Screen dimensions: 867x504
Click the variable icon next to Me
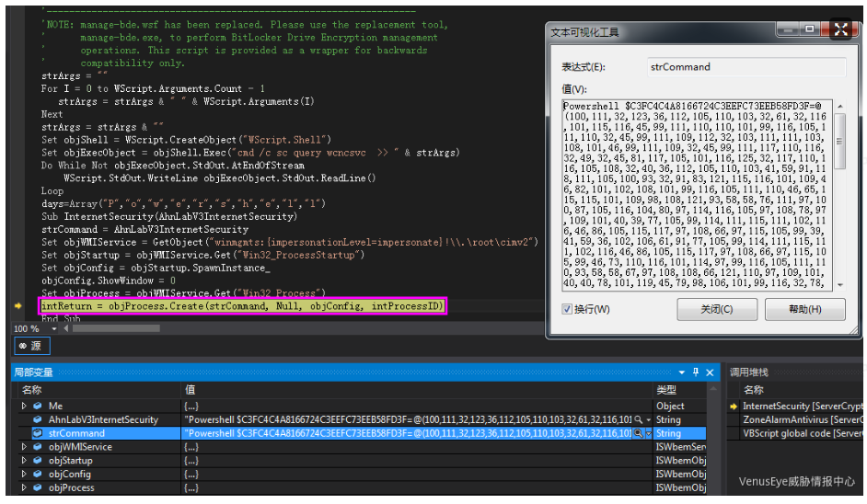[x=38, y=407]
